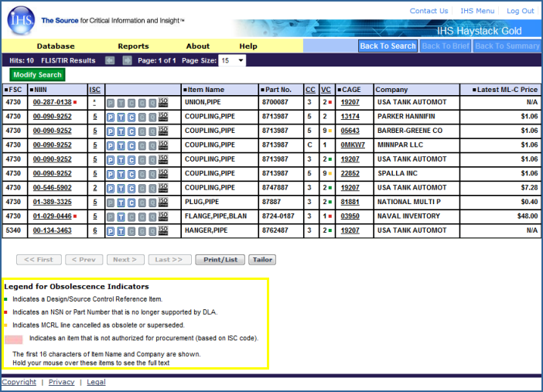Screen dimensions: 543x392
Task: Open the Reports menu
Action: (133, 46)
